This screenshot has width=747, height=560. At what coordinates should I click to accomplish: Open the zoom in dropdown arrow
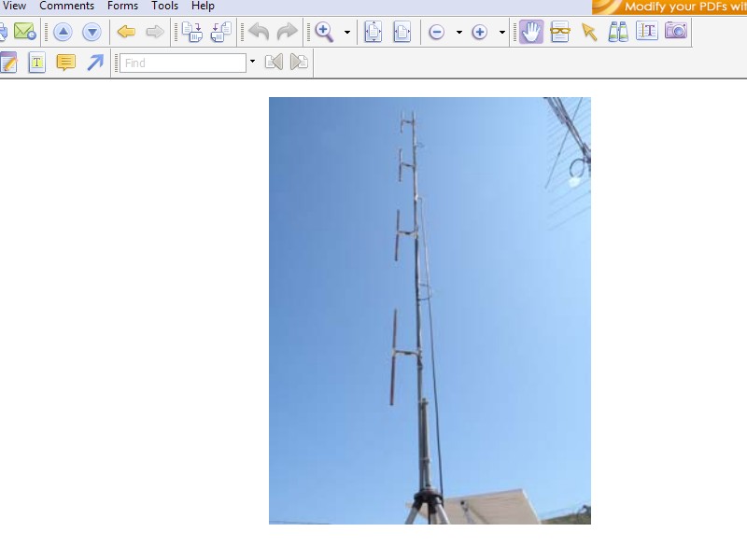[x=502, y=33]
